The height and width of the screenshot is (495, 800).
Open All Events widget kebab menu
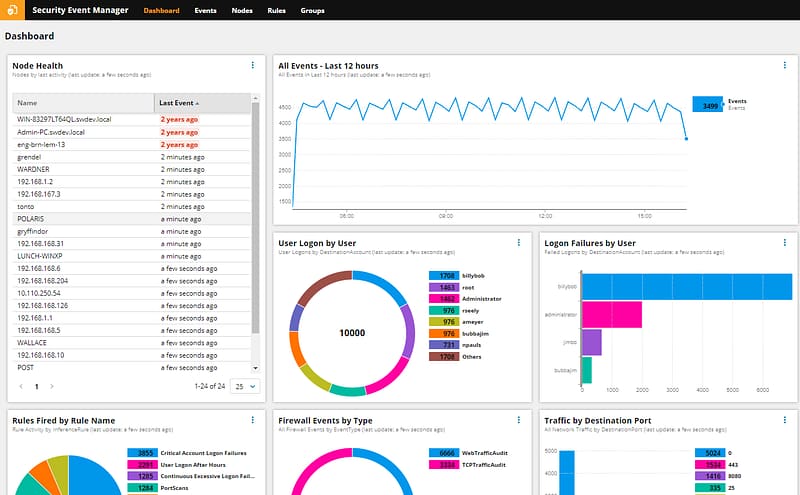785,65
